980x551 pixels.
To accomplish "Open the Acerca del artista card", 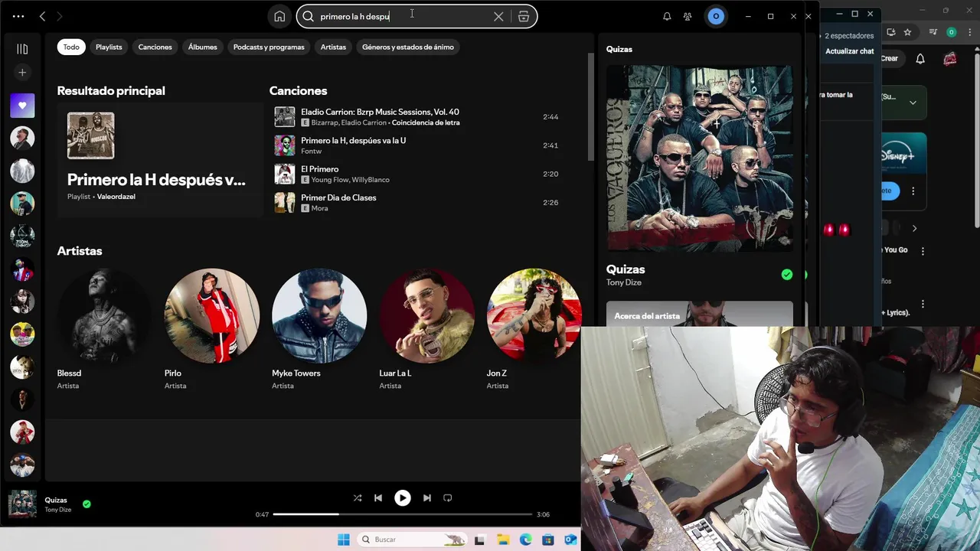I will [700, 314].
